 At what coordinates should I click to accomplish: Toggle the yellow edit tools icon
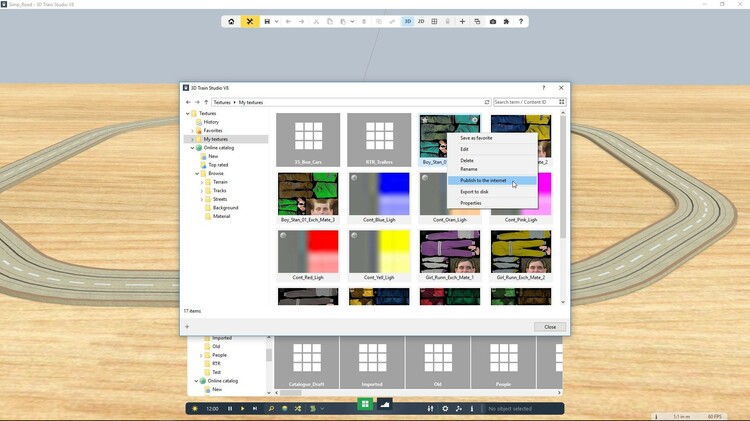pos(250,22)
